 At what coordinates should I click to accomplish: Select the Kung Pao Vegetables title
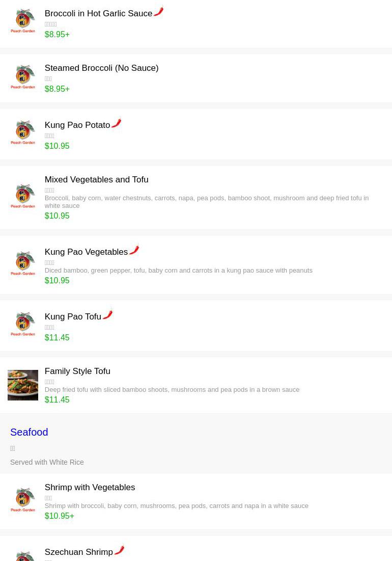(86, 252)
